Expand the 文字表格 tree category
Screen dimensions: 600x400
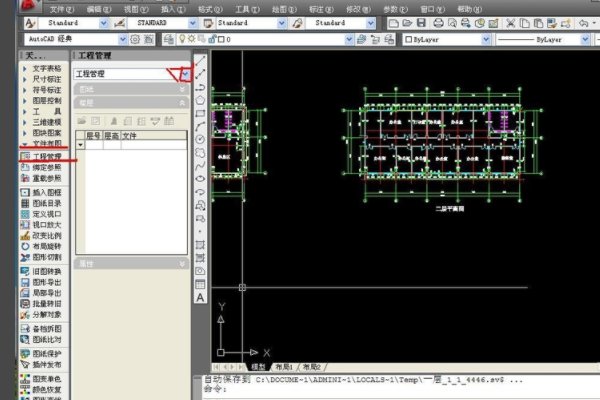(25, 68)
